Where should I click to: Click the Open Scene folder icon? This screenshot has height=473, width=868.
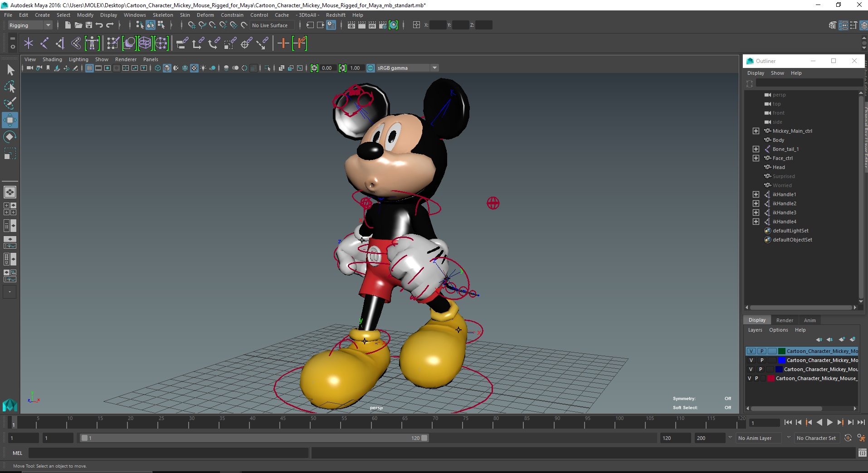pyautogui.click(x=78, y=25)
